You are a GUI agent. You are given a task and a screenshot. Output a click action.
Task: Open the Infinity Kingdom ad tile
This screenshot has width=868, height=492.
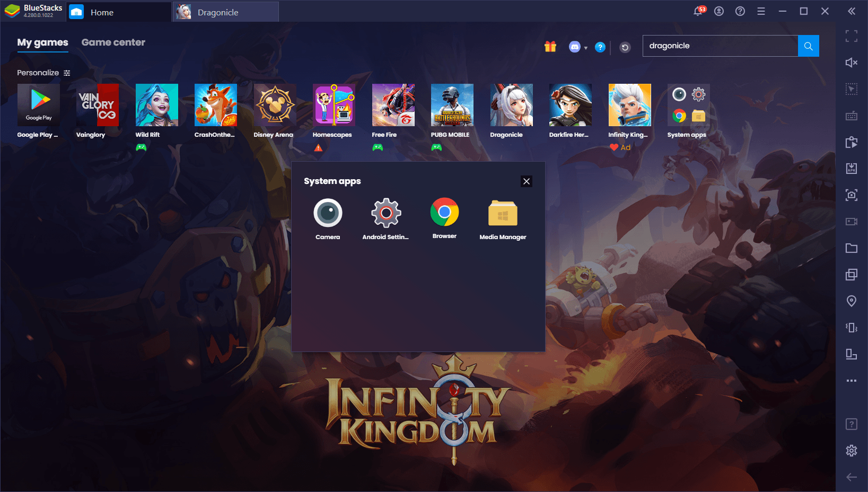(x=630, y=105)
